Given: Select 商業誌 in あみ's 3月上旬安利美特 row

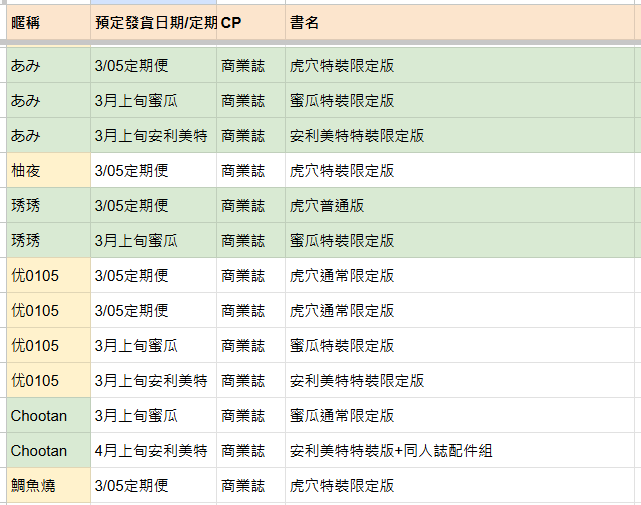Looking at the screenshot, I should point(251,136).
